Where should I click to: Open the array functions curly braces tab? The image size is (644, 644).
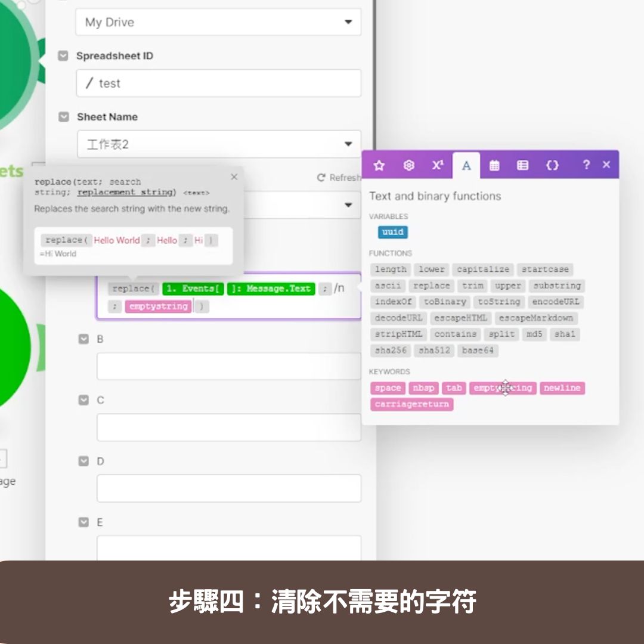[x=552, y=165]
